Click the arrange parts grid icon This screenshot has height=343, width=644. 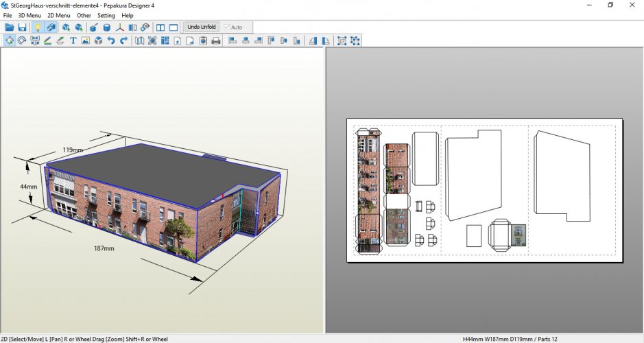pyautogui.click(x=165, y=40)
